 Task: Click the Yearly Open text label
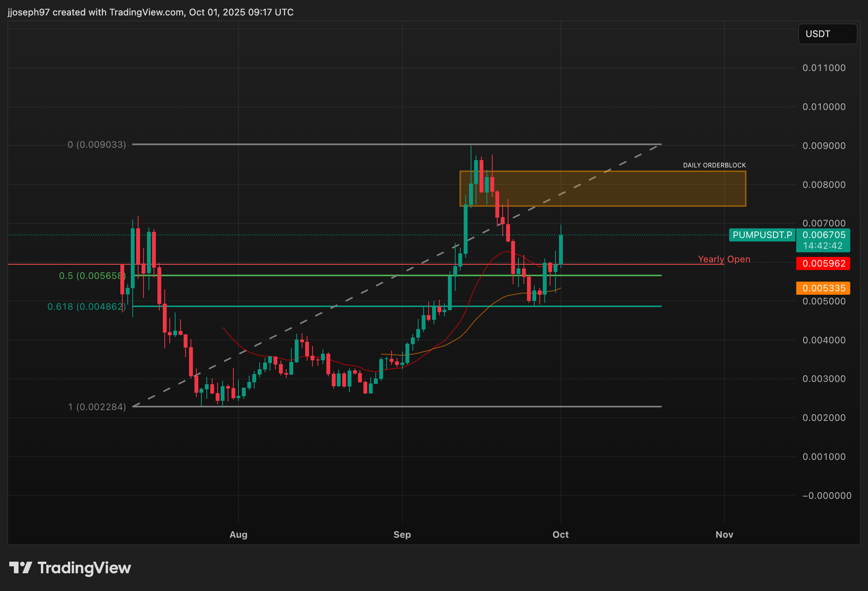tap(724, 259)
